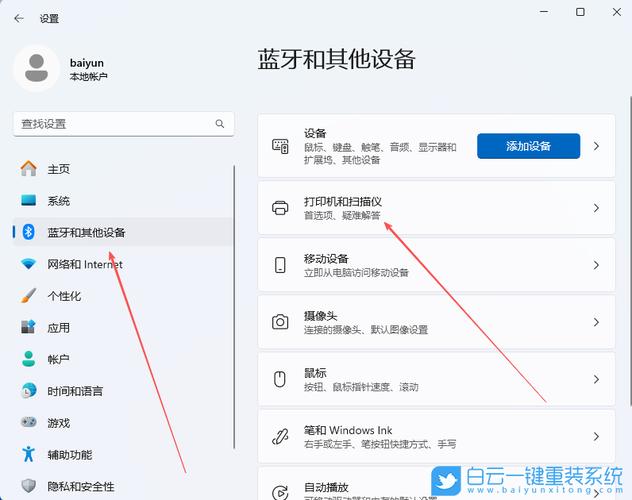Click the Wi-Fi network icon
The height and width of the screenshot is (500, 632).
pyautogui.click(x=28, y=264)
